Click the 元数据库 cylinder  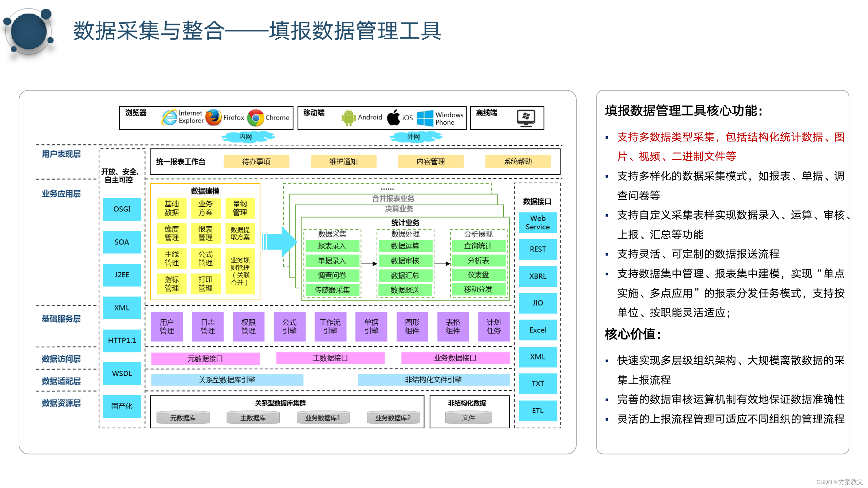pos(183,418)
